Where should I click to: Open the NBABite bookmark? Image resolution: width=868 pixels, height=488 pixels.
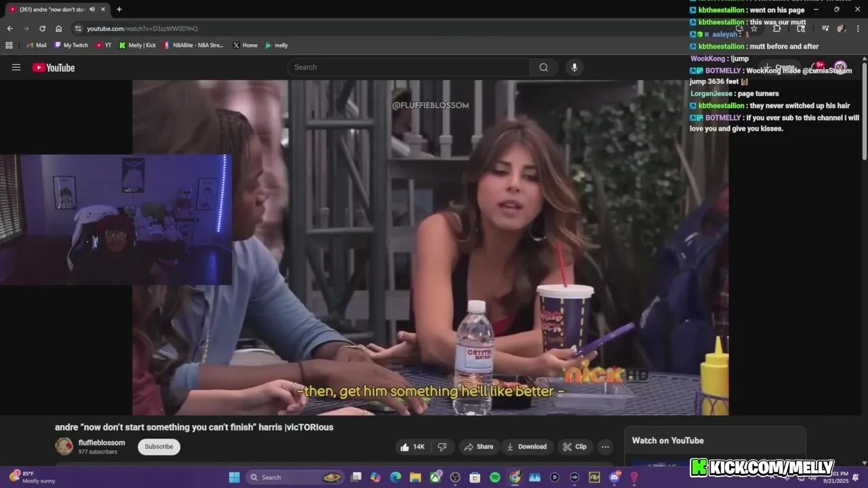point(194,45)
